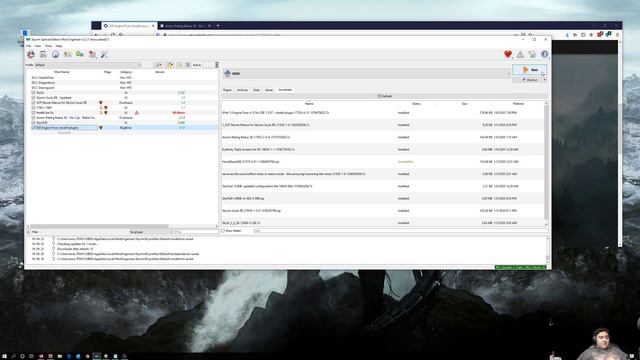The image size is (640, 360).
Task: Switch to Armor Rating Radux browser tab
Action: point(184,26)
